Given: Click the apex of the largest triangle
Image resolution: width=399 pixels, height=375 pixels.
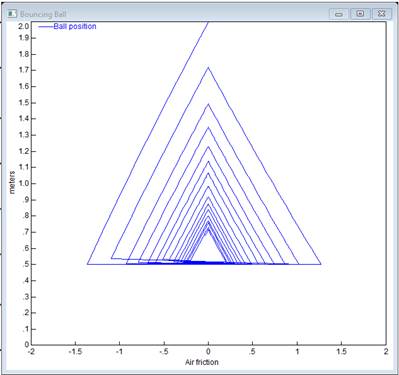Looking at the screenshot, I should tap(208, 68).
